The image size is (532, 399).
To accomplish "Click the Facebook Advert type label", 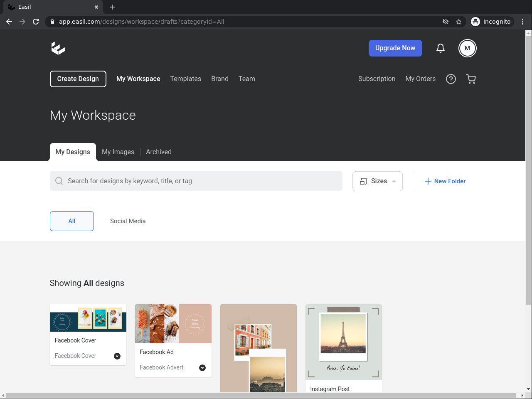I will point(162,367).
